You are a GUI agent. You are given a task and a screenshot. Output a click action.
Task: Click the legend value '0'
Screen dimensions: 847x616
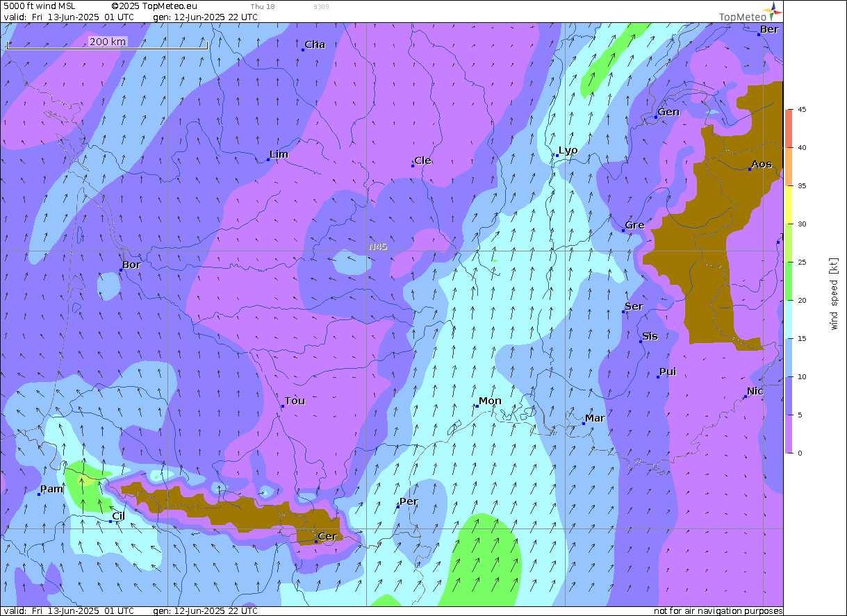pyautogui.click(x=800, y=453)
